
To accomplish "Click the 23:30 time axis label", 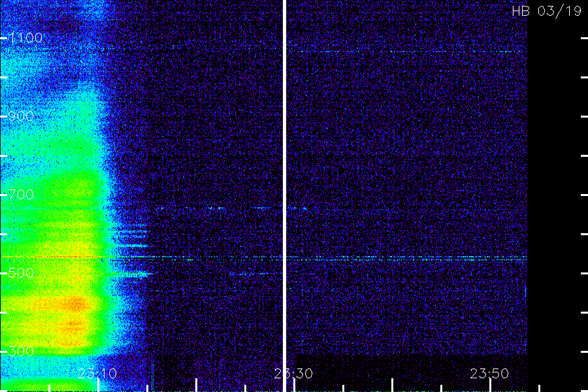I will [293, 374].
